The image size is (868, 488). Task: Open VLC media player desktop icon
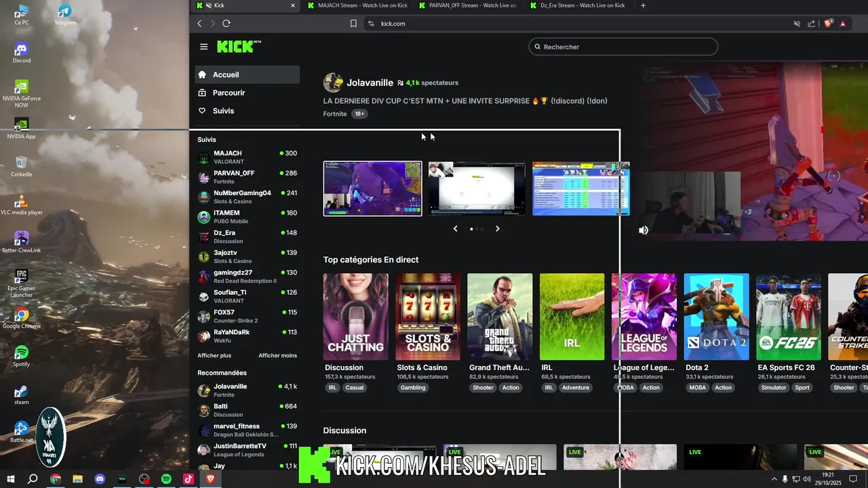(x=22, y=204)
